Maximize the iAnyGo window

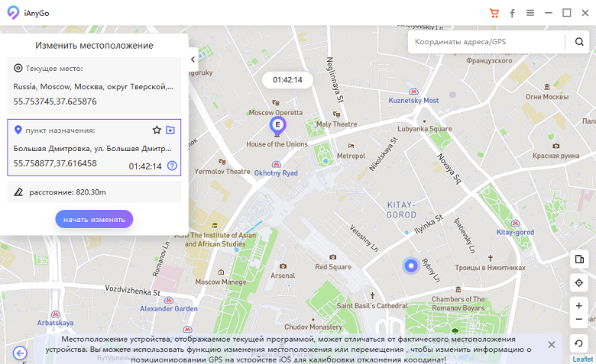pos(567,13)
